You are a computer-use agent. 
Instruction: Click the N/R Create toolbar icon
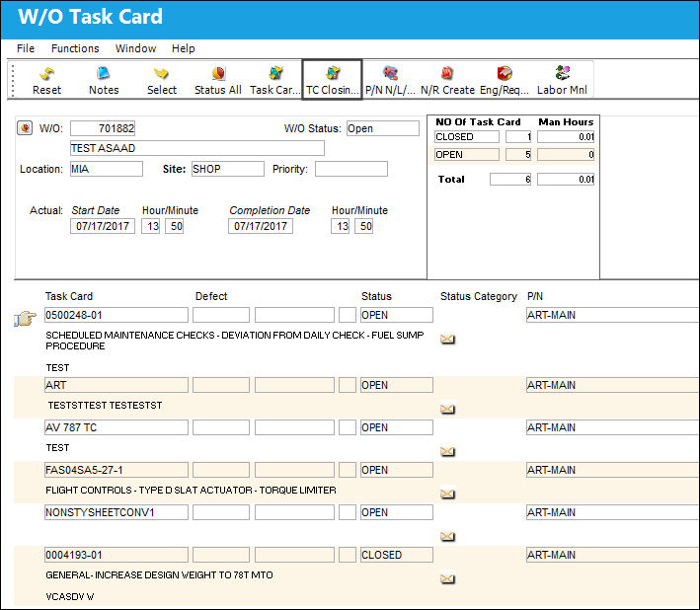447,80
